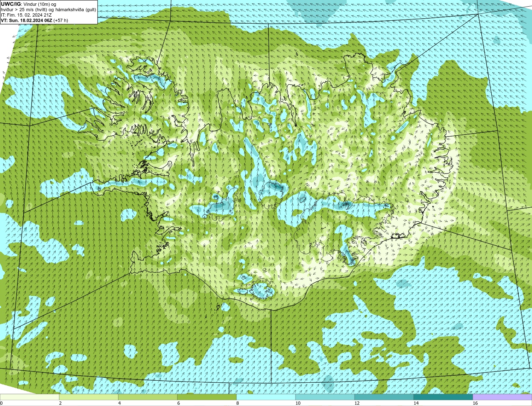Click the title line 'UWC/IG: Vindur (10m) og'
Screen dimensions: 532x406
point(28,4)
